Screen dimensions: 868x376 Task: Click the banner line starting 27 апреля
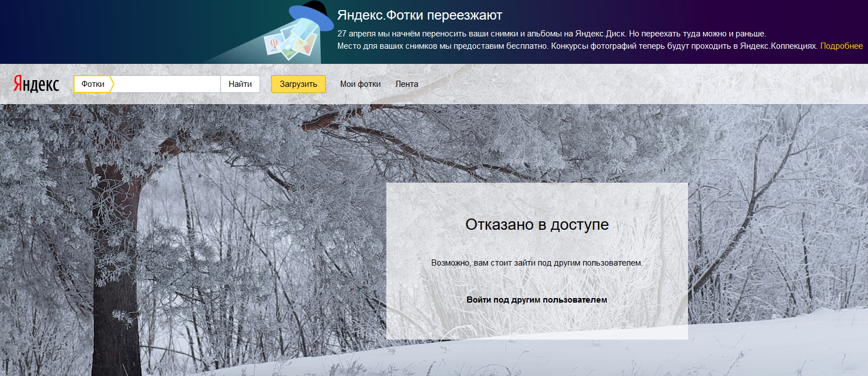(552, 34)
